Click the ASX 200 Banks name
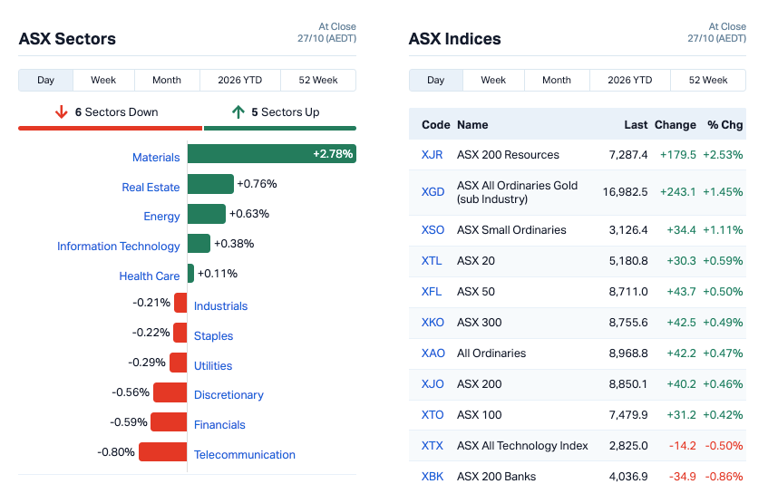Image resolution: width=768 pixels, height=484 pixels. (x=496, y=477)
